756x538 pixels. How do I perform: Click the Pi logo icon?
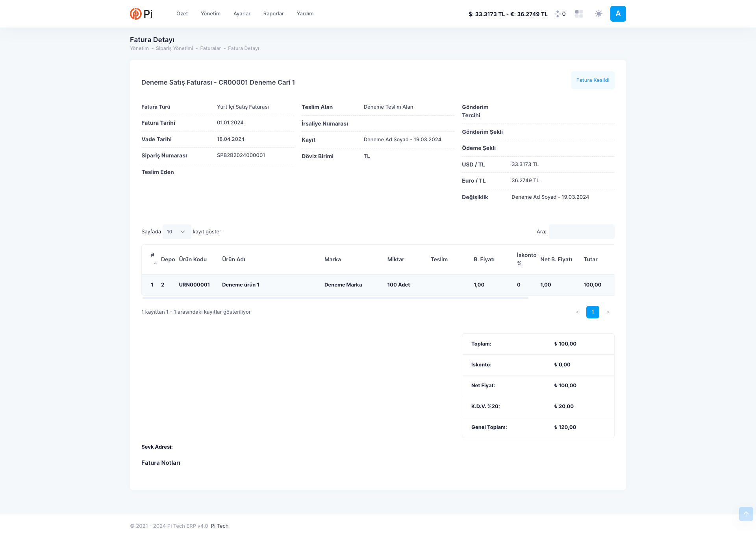[x=136, y=14]
